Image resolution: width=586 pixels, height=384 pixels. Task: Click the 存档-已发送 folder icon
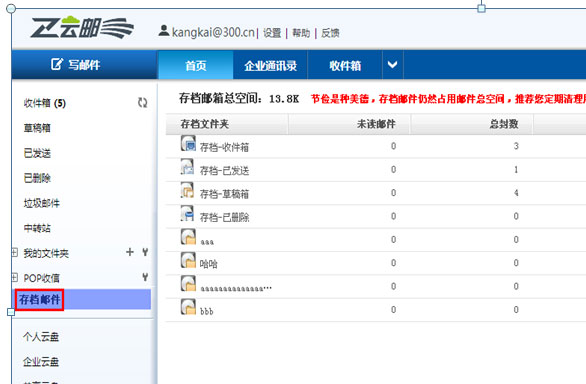188,167
